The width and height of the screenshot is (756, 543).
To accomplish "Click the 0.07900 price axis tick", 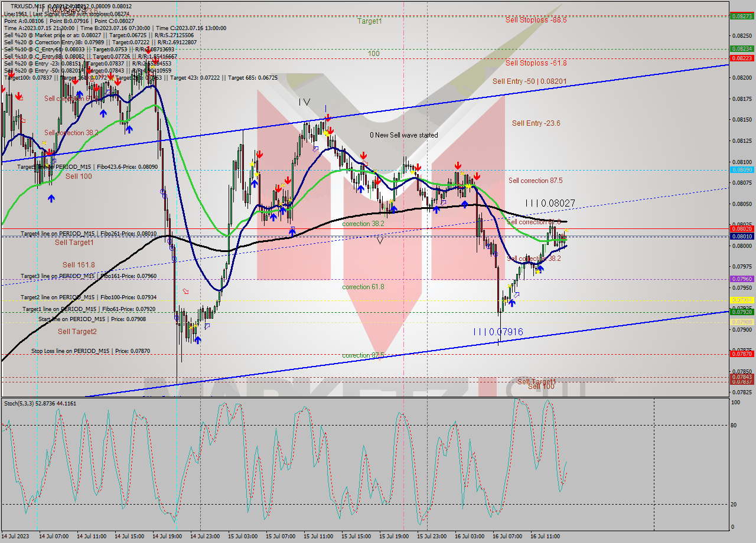I will (742, 329).
